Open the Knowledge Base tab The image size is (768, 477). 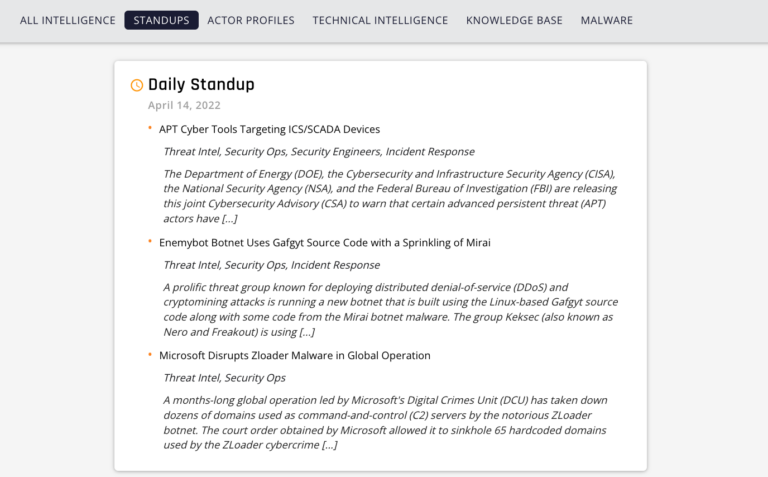pyautogui.click(x=514, y=21)
